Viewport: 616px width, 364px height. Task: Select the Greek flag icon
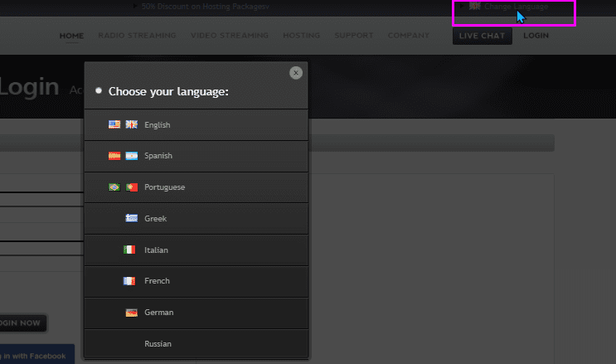[131, 219]
